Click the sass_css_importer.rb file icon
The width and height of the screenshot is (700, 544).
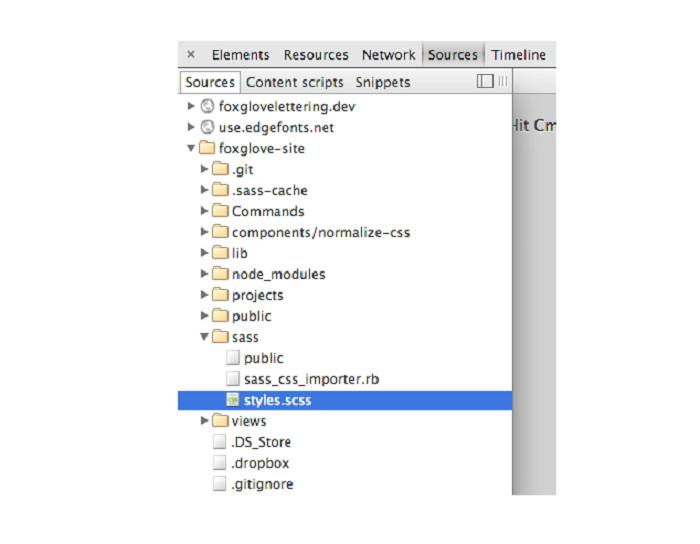(x=232, y=379)
